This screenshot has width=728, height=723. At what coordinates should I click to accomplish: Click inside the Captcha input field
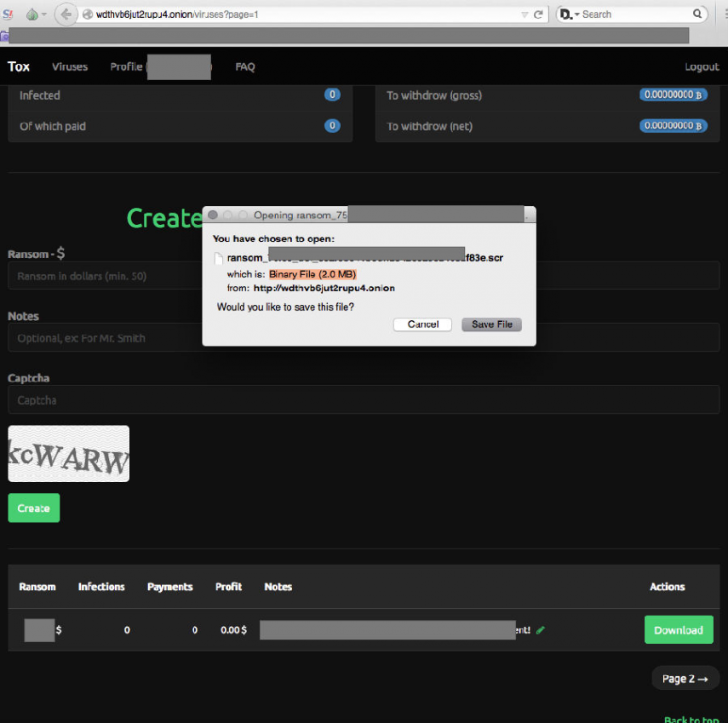364,399
